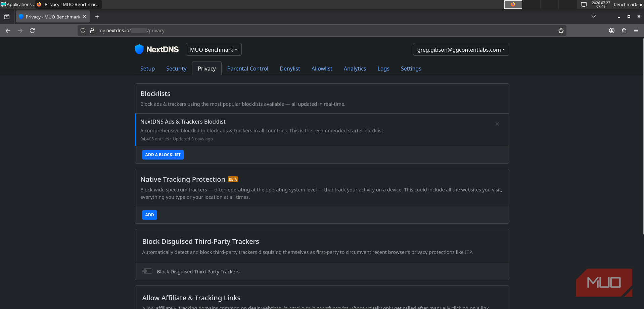Click the NextDNS wordmark link
Screen dimensions: 644x309
pos(163,49)
